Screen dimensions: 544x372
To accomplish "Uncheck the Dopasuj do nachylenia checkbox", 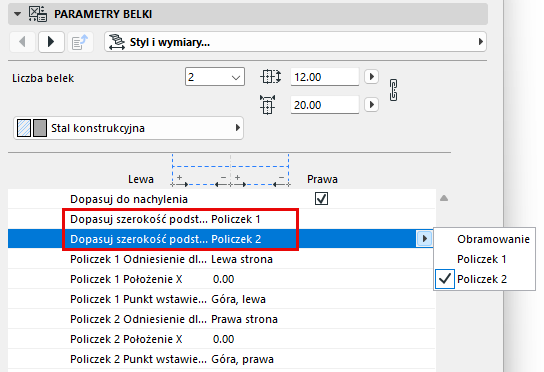I will pos(321,199).
